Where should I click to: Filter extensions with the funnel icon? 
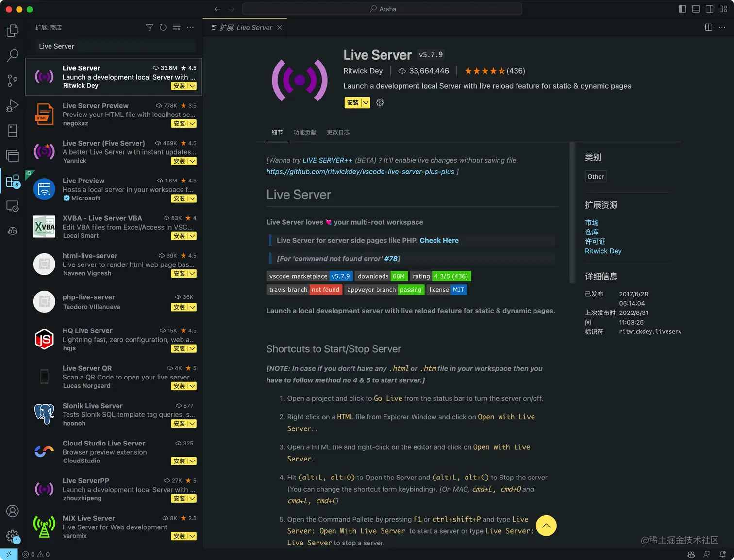[150, 28]
